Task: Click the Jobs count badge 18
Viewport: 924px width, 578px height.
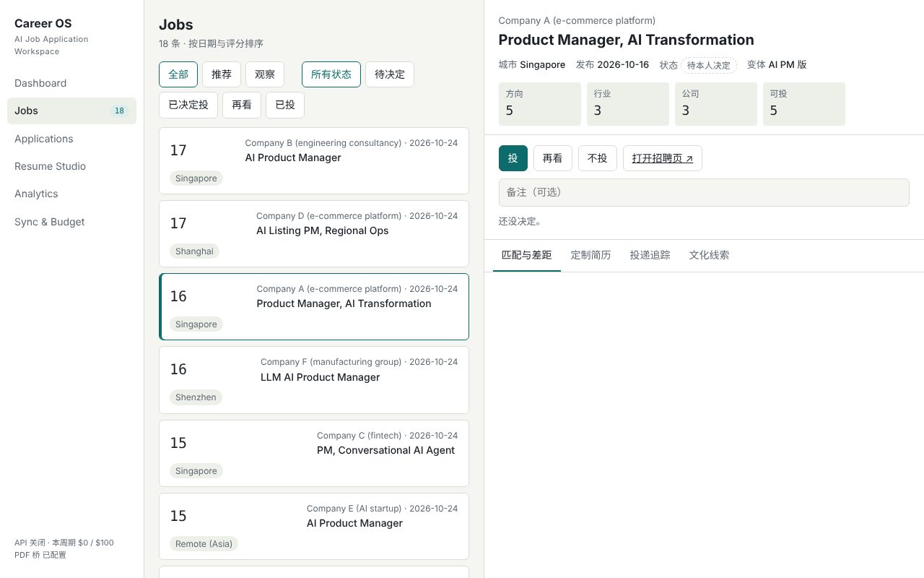Action: (x=120, y=111)
